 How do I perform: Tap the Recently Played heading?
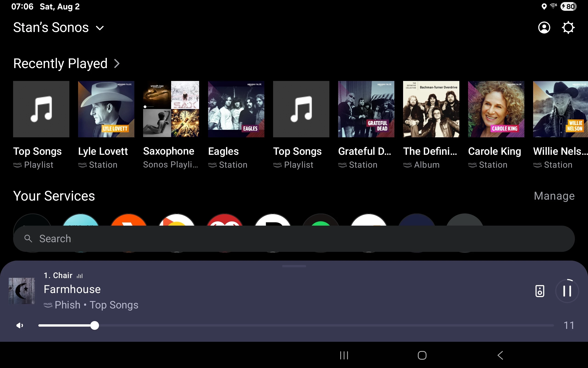[x=60, y=64]
